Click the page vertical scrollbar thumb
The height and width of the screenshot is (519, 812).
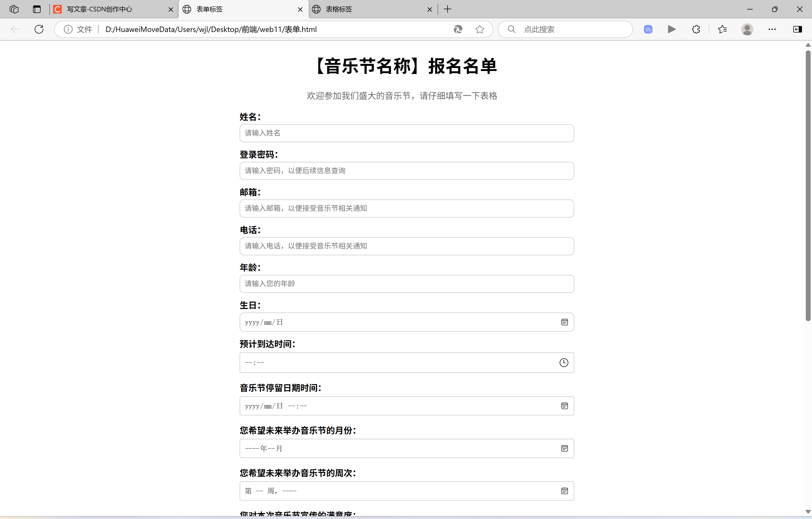point(808,186)
